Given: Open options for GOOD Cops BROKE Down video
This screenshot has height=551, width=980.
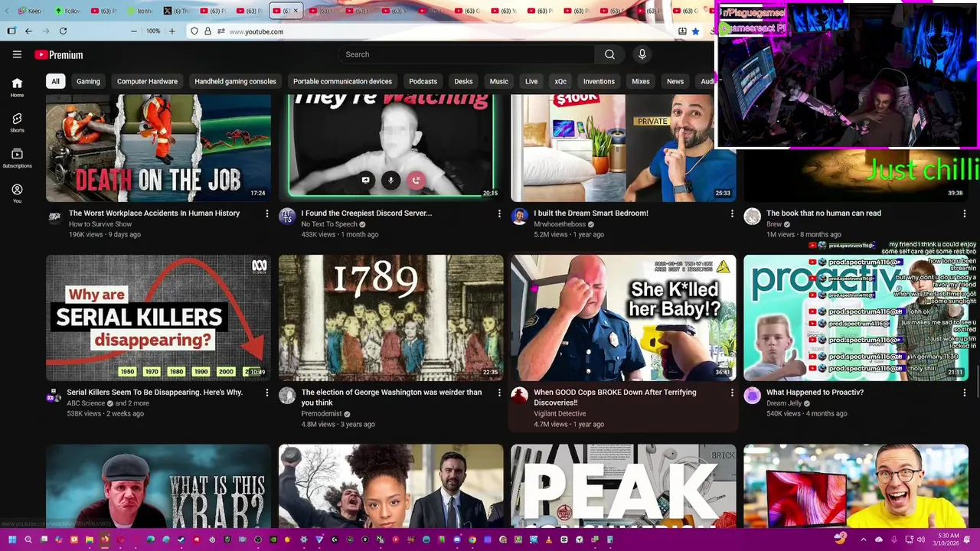Looking at the screenshot, I should click(732, 393).
